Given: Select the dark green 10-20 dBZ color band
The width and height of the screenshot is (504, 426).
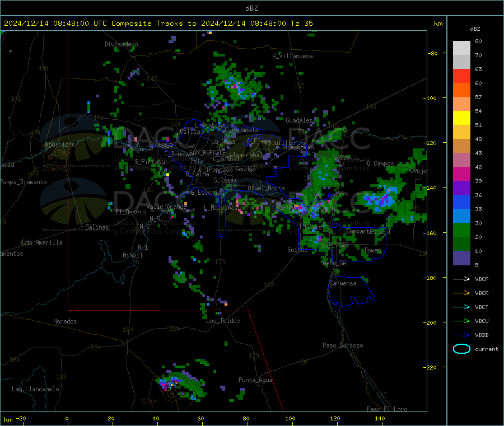Looking at the screenshot, I should [461, 244].
